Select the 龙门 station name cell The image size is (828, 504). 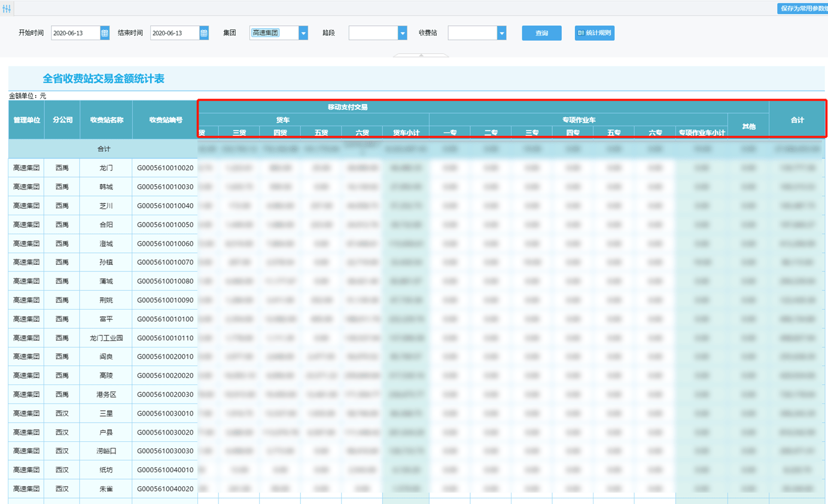point(106,168)
